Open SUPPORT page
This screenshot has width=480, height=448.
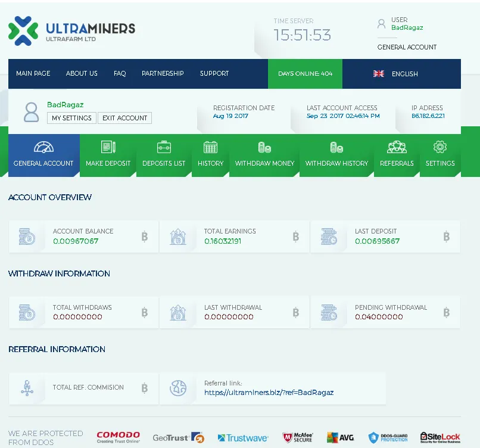(x=214, y=73)
